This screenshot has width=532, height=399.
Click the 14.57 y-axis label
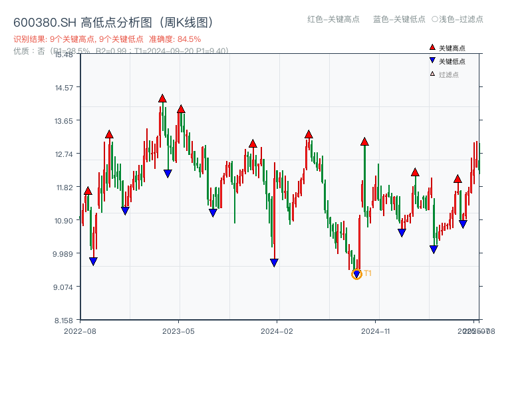(64, 88)
